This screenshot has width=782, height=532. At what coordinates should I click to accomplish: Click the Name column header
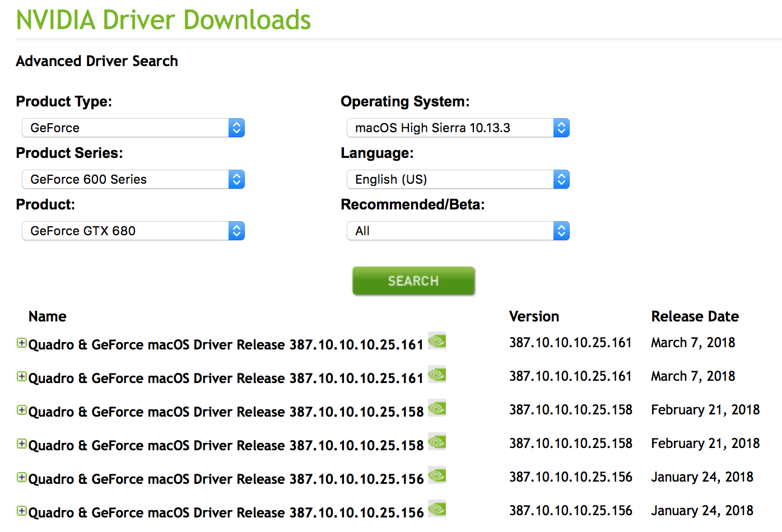(48, 316)
